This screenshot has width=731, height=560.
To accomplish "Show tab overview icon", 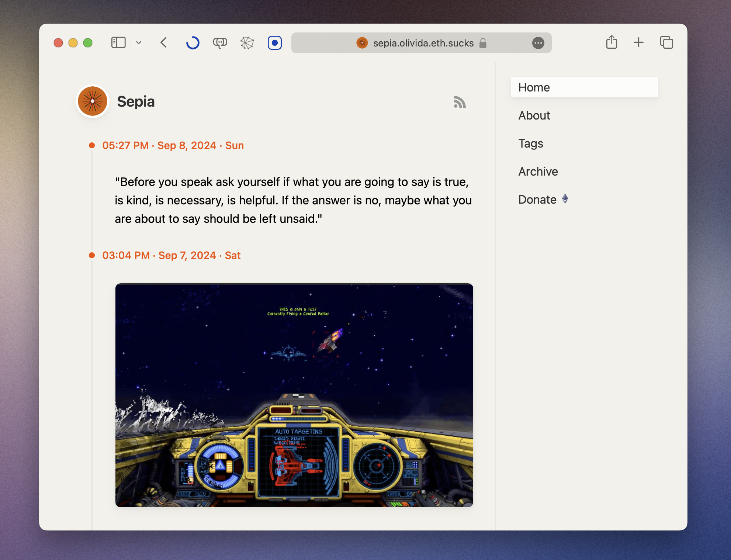I will (x=666, y=43).
